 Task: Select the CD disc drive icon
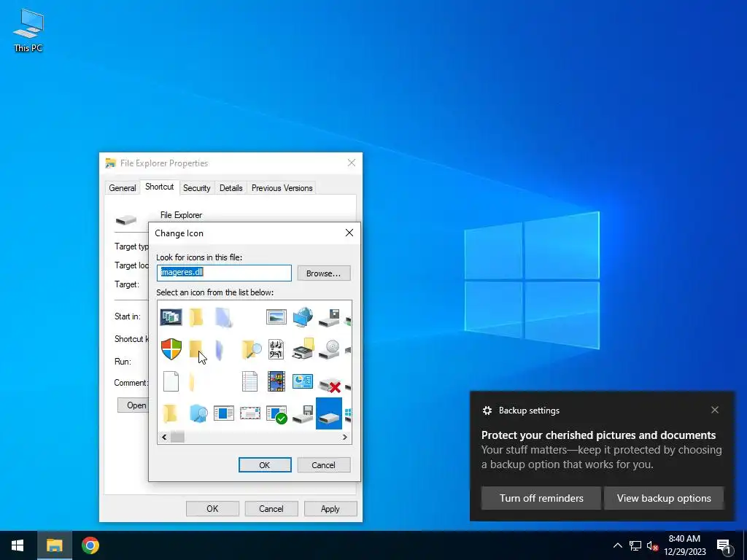pyautogui.click(x=329, y=349)
